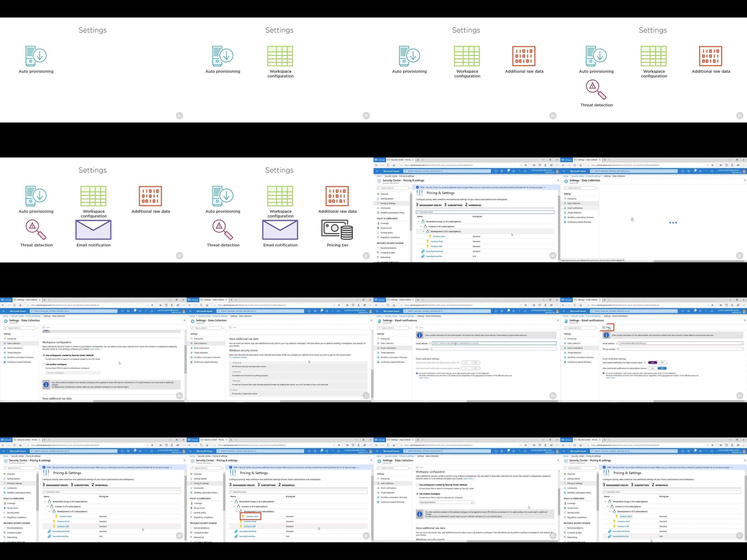Open the SecurityCenterDev workspace dropdown

446,502
